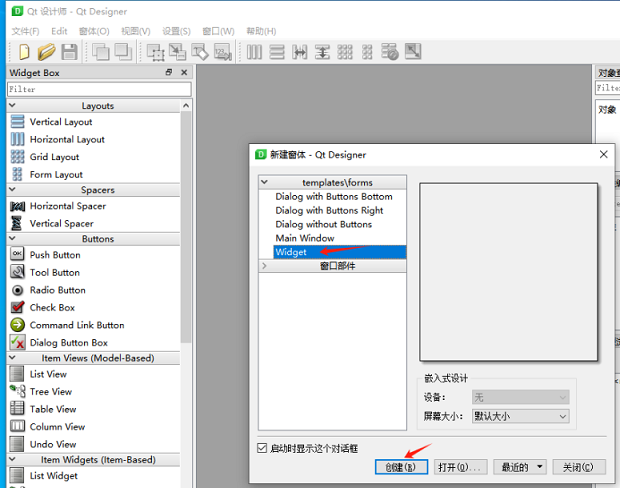
Task: Select Dialog without Buttons template
Action: pos(323,224)
